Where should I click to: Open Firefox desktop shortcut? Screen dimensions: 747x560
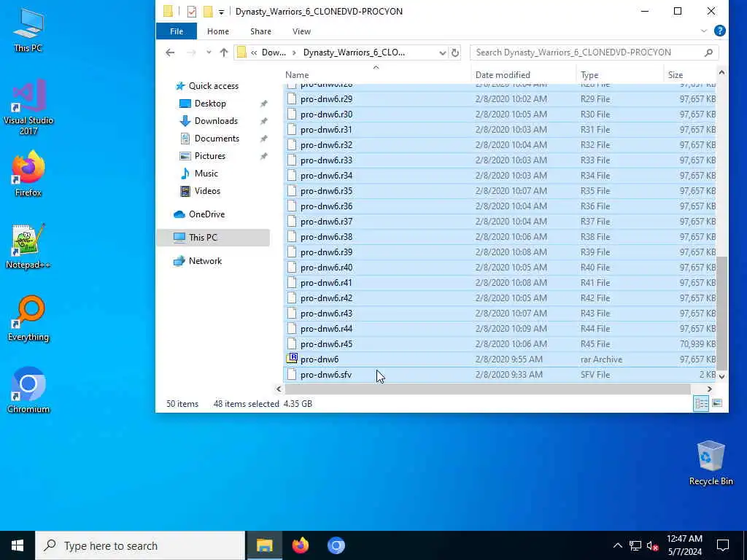28,174
